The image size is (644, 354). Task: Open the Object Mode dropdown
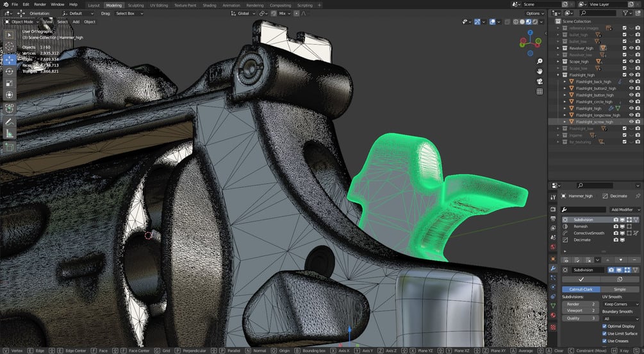[x=21, y=22]
